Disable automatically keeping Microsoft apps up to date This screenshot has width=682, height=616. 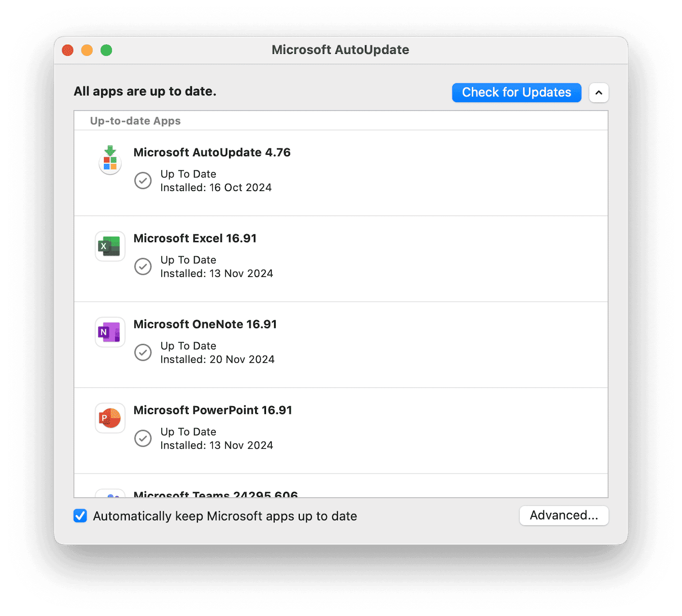pos(80,516)
